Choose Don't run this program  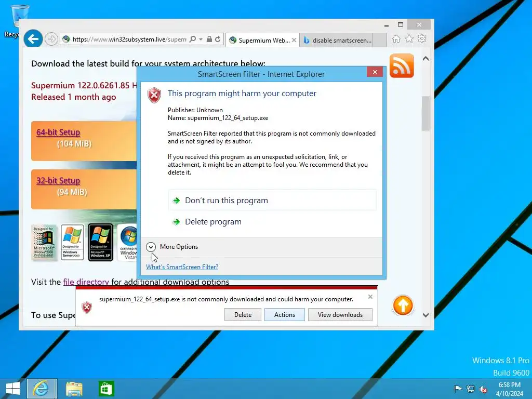pos(272,200)
